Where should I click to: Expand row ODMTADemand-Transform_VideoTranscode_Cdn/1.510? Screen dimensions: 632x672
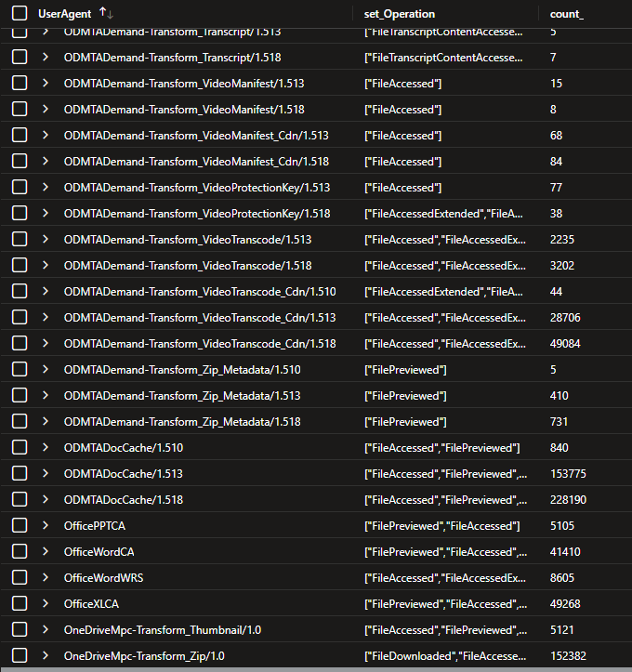click(46, 292)
